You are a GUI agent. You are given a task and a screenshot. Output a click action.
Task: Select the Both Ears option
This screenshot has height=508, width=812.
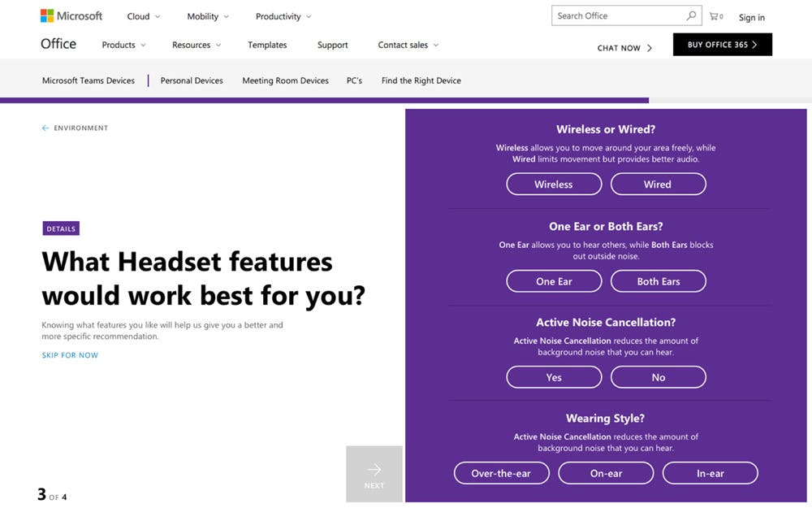point(659,281)
